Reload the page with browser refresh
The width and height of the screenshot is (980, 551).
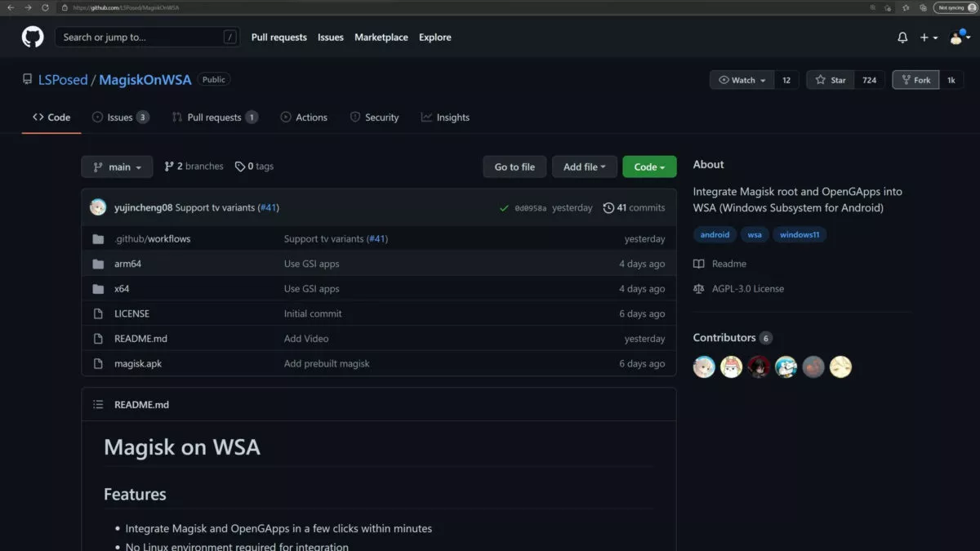point(44,7)
